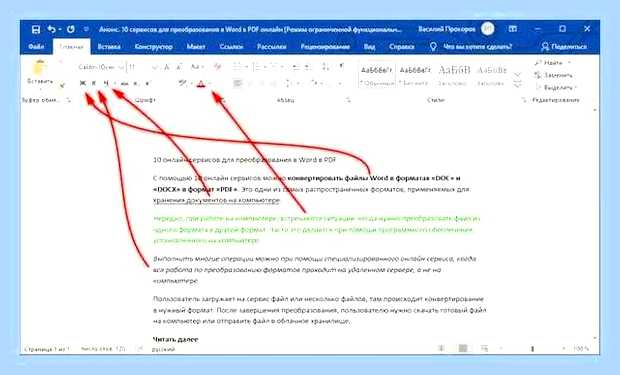Click the Найти button

(x=553, y=63)
